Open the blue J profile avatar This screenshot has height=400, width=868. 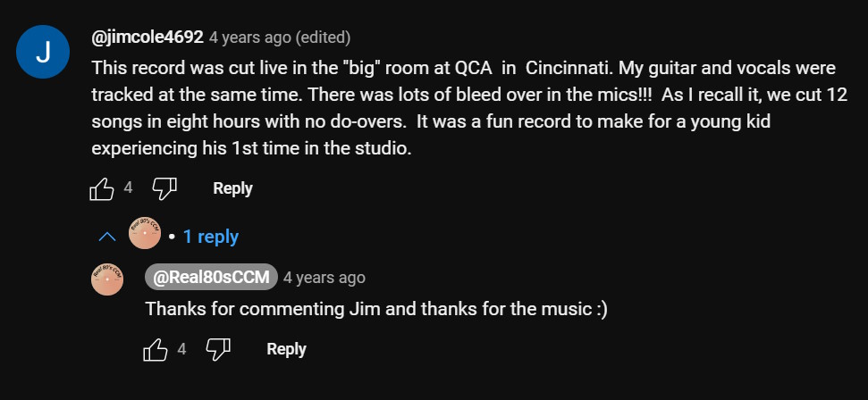pos(43,53)
